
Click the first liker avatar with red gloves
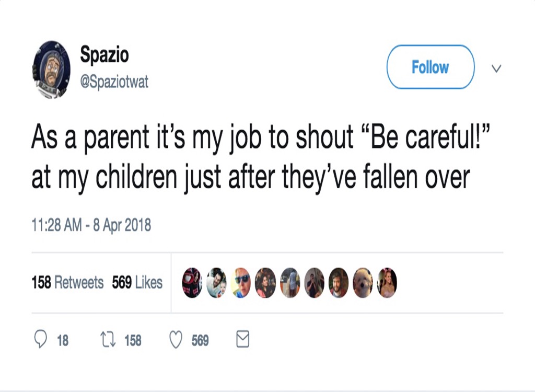click(192, 283)
